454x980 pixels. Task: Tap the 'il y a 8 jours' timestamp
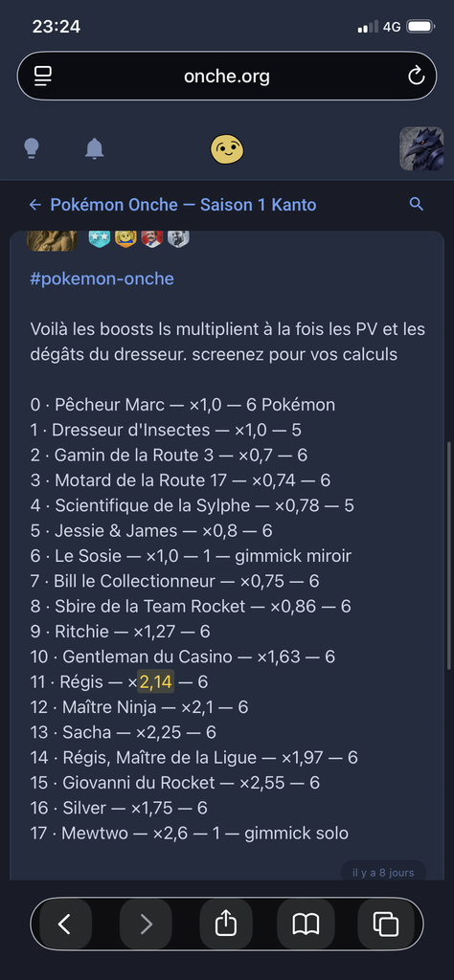pyautogui.click(x=383, y=873)
